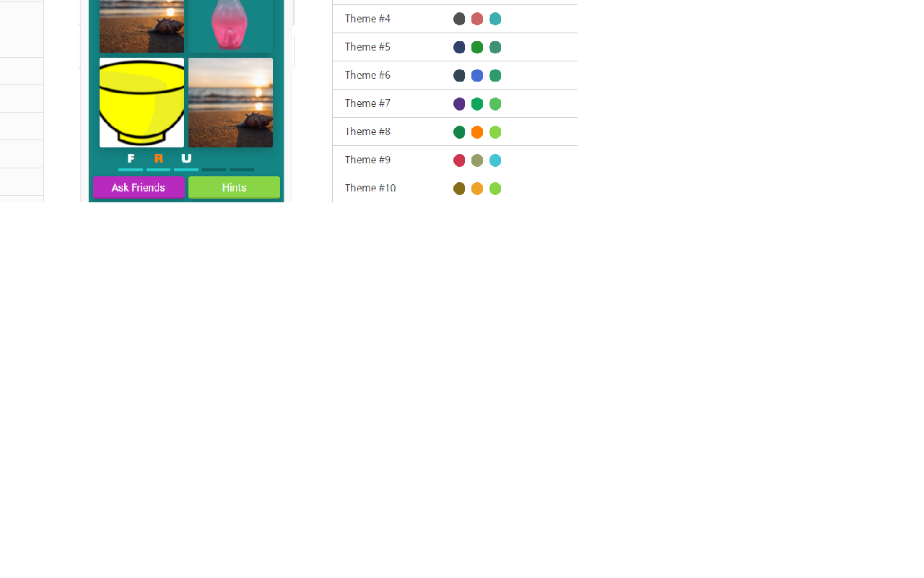Pick the green middle swatch in Theme #5
Screen dimensions: 924x578
point(477,47)
